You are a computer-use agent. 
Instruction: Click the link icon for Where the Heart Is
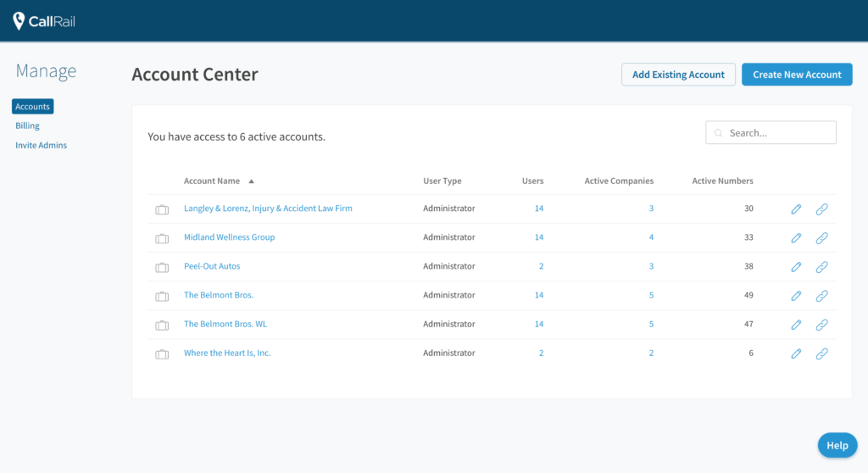click(821, 353)
